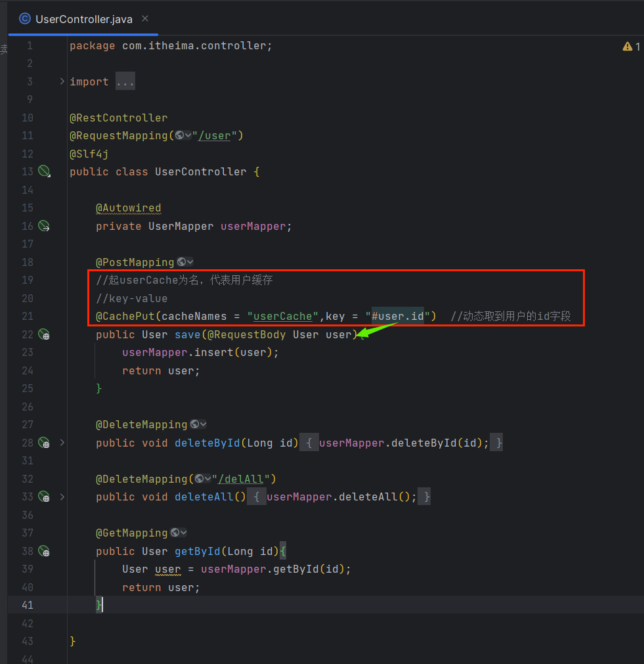Image resolution: width=644 pixels, height=664 pixels.
Task: Follow the "/user" request mapping link
Action: coord(214,136)
